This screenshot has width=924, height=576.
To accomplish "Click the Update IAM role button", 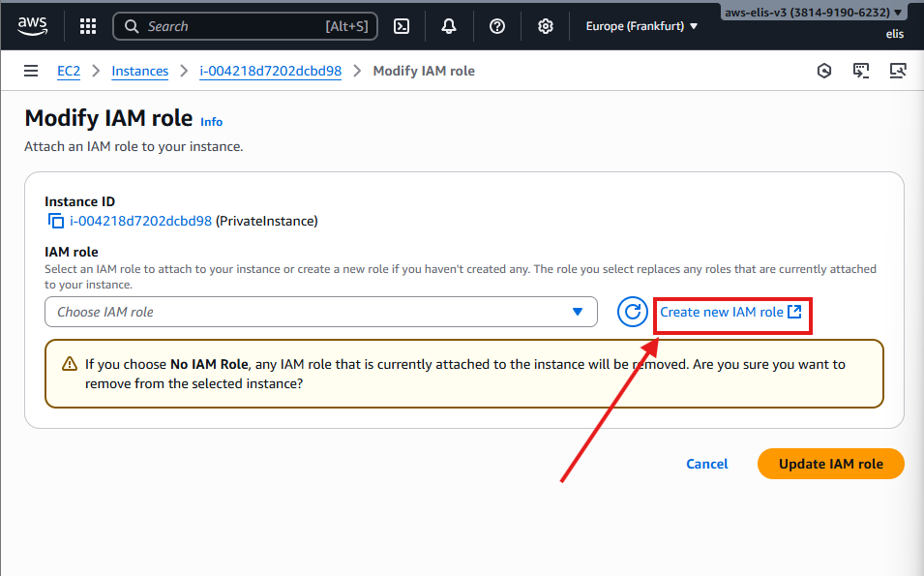I will click(x=830, y=464).
